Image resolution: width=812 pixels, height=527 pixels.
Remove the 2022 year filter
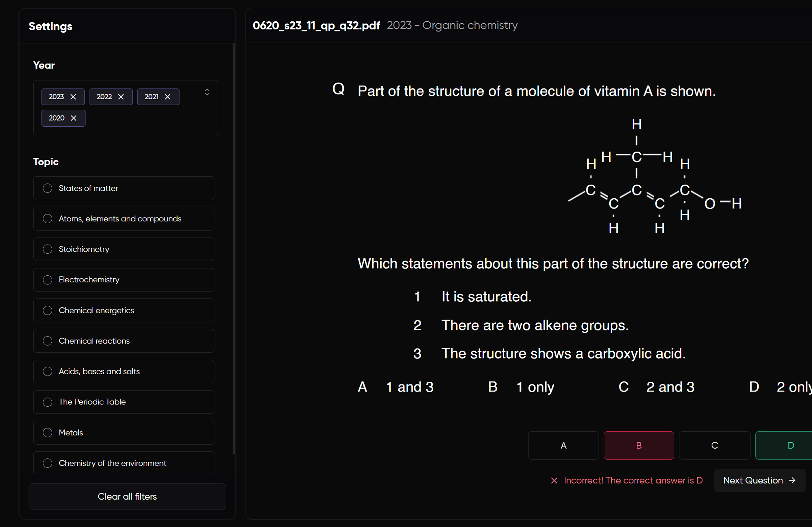[121, 97]
